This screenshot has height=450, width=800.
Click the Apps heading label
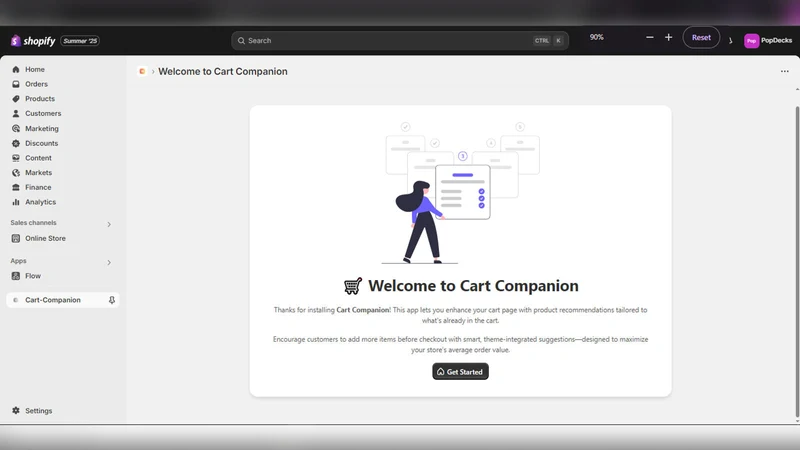18,261
